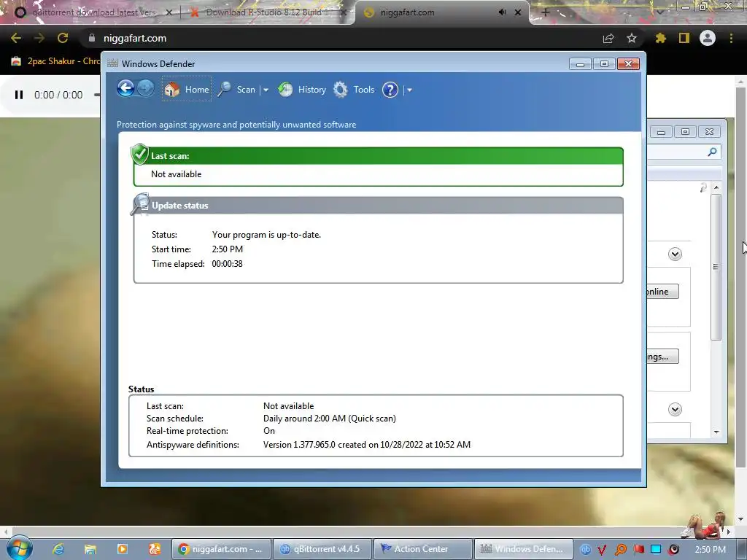Screen dimensions: 747x560
Task: Open Scan options dropdown arrow
Action: point(266,90)
